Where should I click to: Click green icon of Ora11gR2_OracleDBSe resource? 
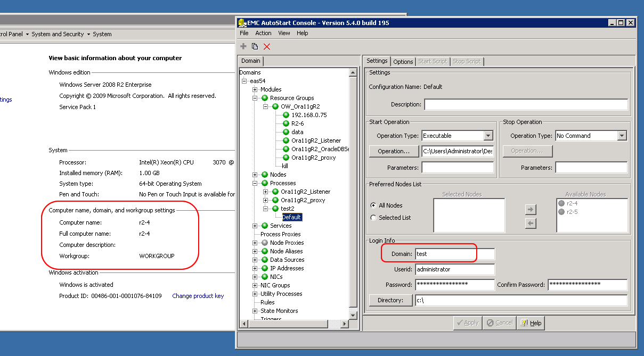tap(286, 149)
